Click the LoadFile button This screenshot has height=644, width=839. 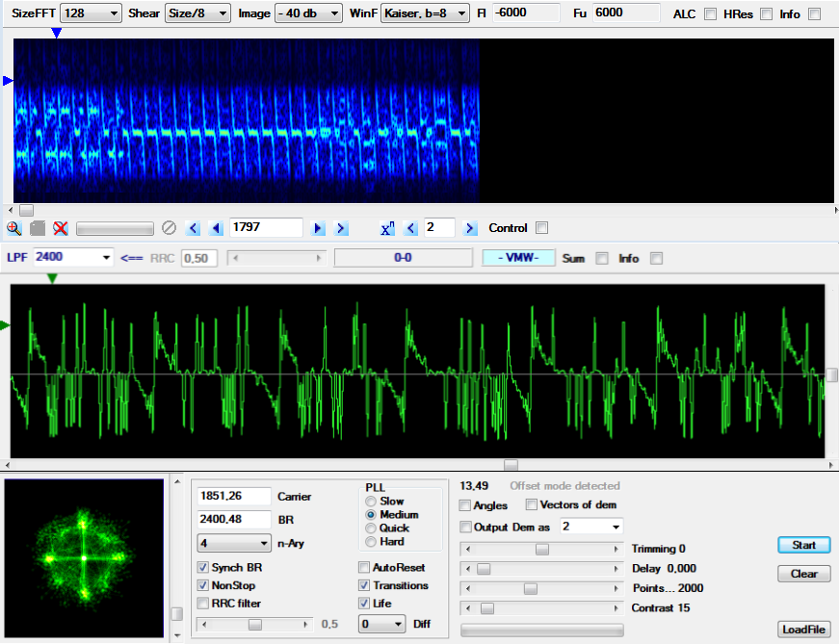[803, 630]
